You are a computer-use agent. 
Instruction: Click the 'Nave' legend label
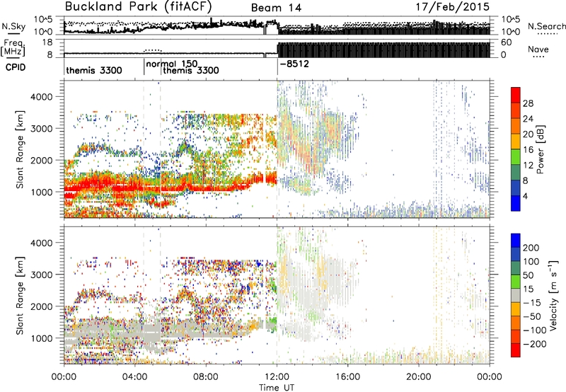click(538, 50)
